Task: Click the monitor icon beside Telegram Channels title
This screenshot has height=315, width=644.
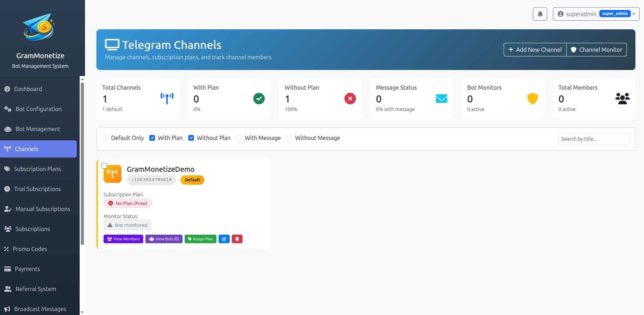Action: pyautogui.click(x=112, y=45)
